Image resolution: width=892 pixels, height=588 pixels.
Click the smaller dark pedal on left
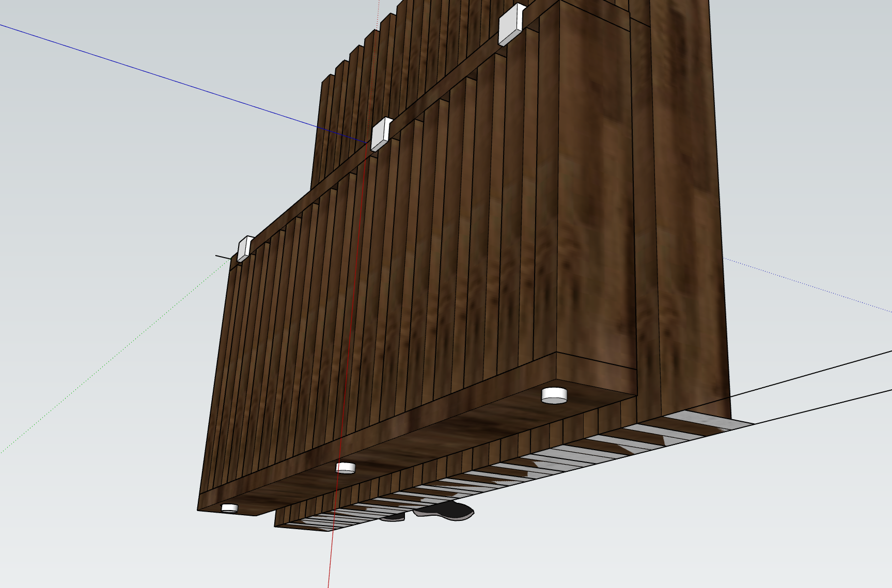click(395, 516)
